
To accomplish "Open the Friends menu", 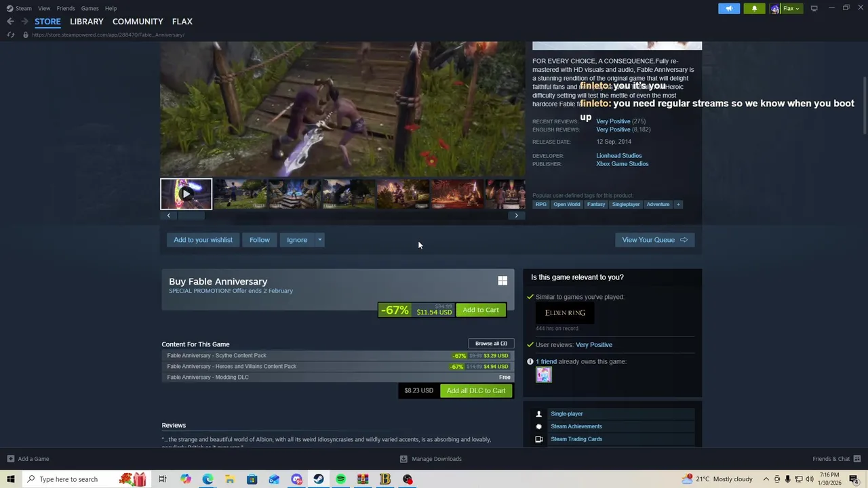I will pos(66,8).
